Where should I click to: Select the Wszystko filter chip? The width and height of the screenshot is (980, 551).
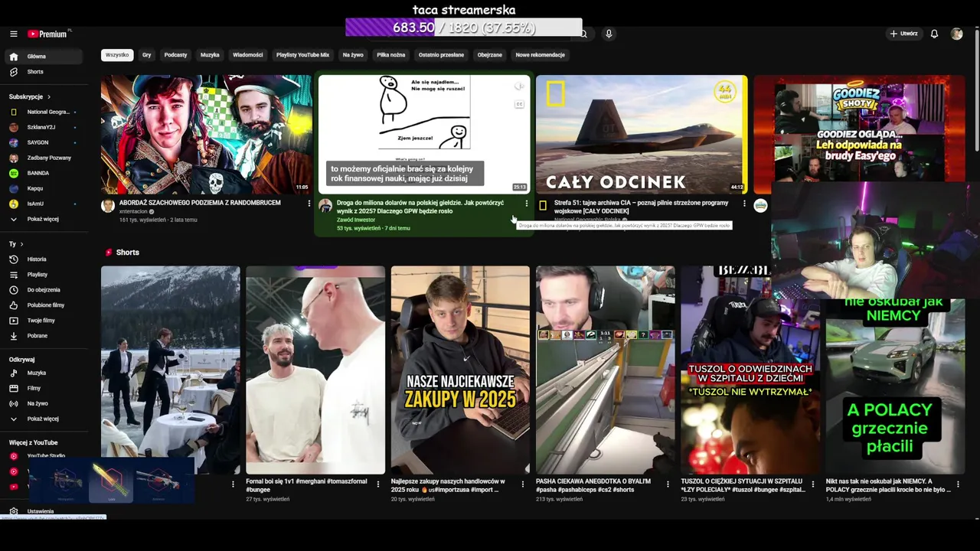click(x=117, y=55)
